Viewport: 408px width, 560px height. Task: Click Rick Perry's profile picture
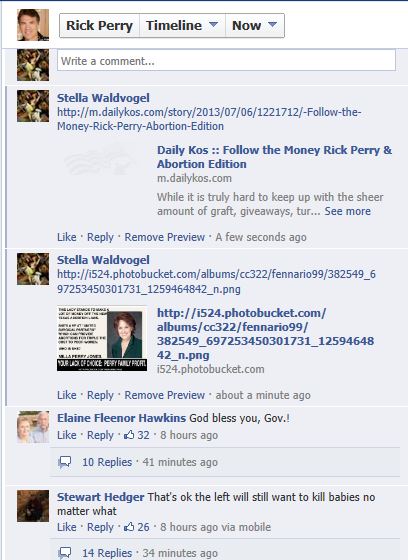33,25
